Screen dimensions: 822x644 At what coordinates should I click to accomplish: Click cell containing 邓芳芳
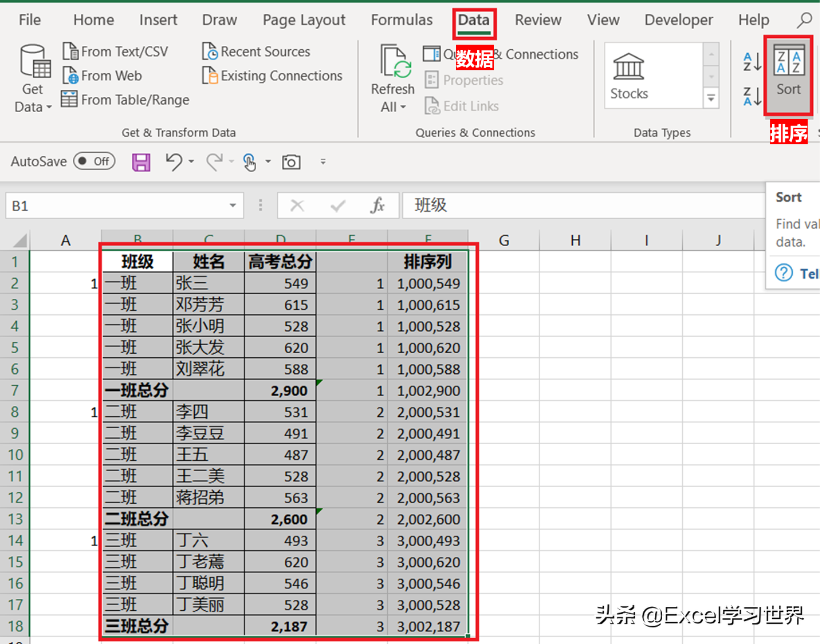(209, 305)
